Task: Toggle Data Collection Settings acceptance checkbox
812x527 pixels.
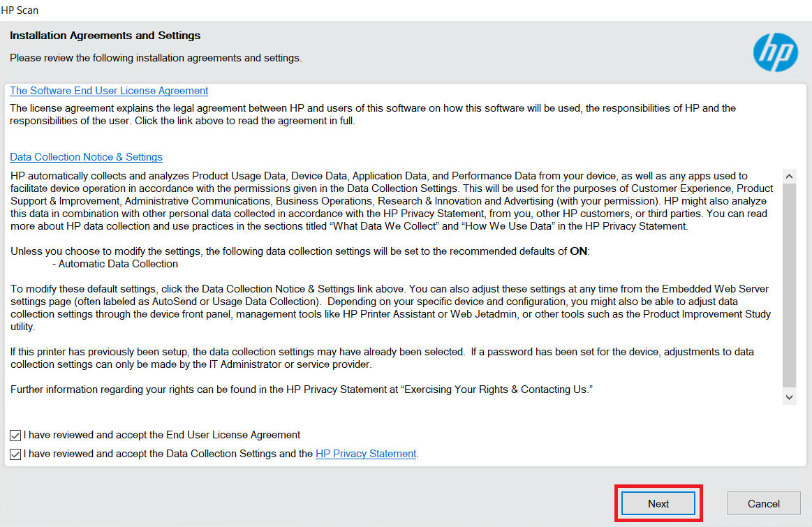Action: (x=15, y=454)
